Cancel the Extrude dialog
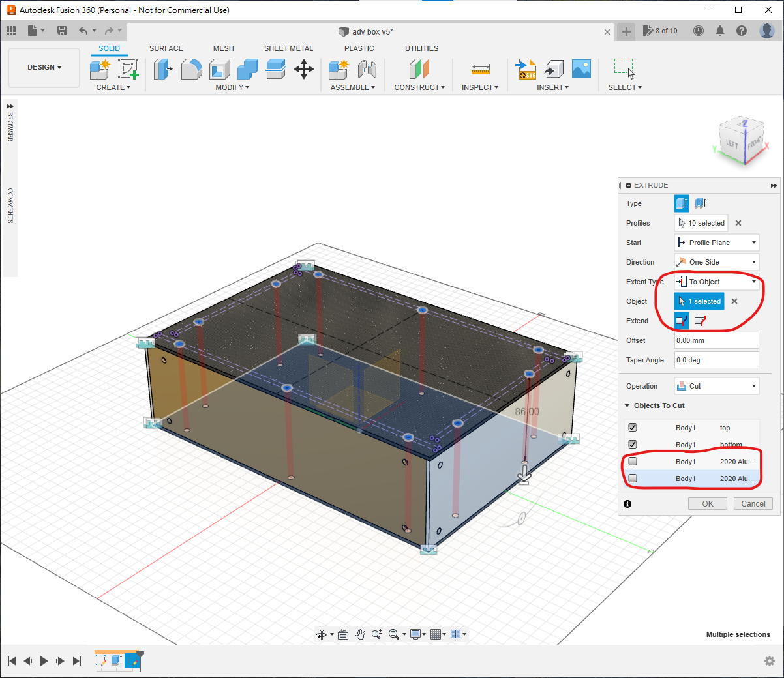The image size is (784, 678). 753,504
